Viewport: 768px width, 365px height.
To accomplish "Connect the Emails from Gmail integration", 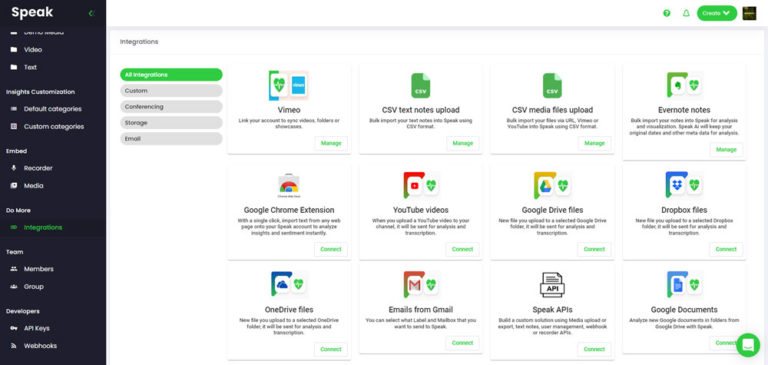I will point(462,343).
